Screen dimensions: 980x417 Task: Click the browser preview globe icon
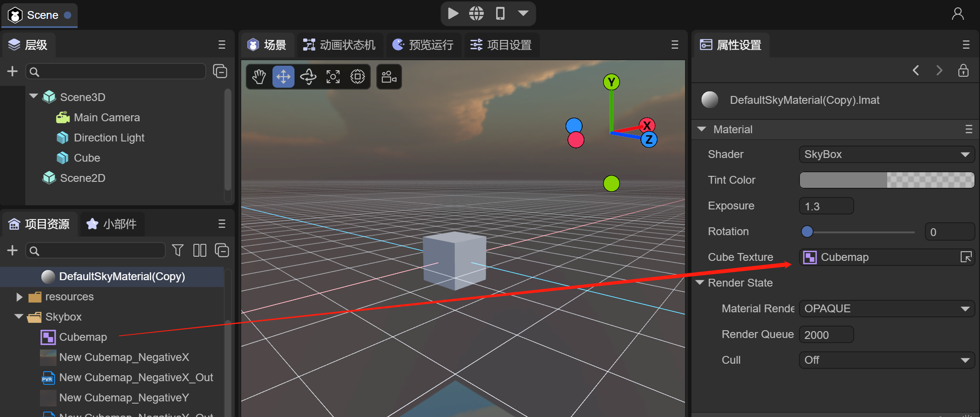coord(476,13)
